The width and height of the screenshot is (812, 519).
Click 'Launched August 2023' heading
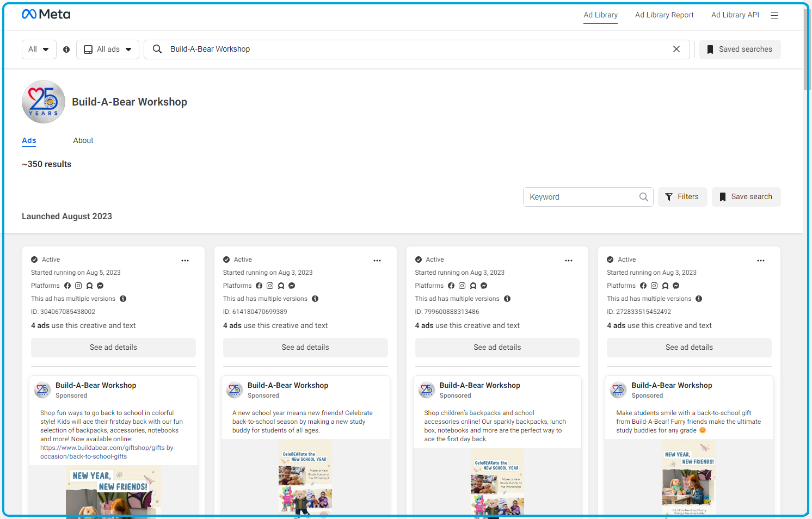(67, 217)
